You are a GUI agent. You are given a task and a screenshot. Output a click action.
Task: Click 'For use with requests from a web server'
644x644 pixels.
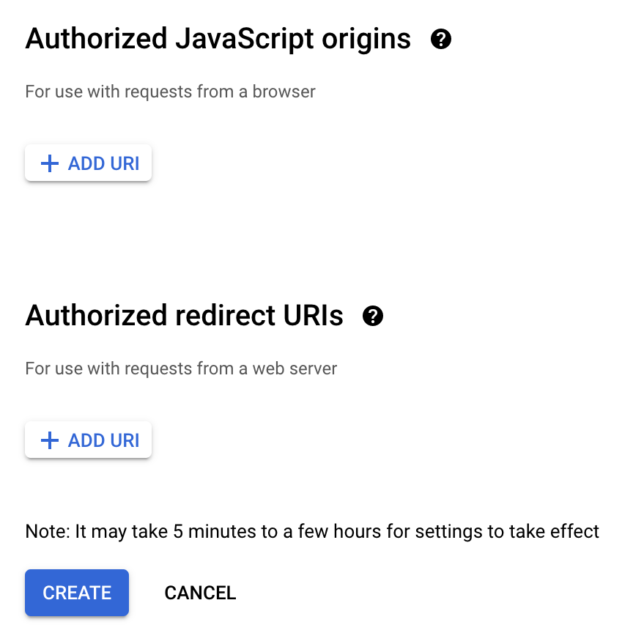(x=181, y=368)
